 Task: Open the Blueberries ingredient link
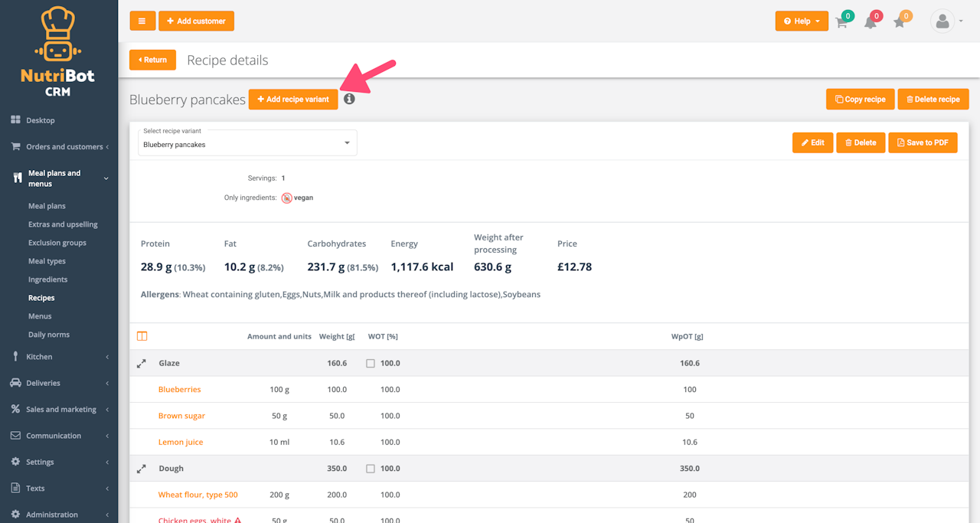tap(179, 390)
